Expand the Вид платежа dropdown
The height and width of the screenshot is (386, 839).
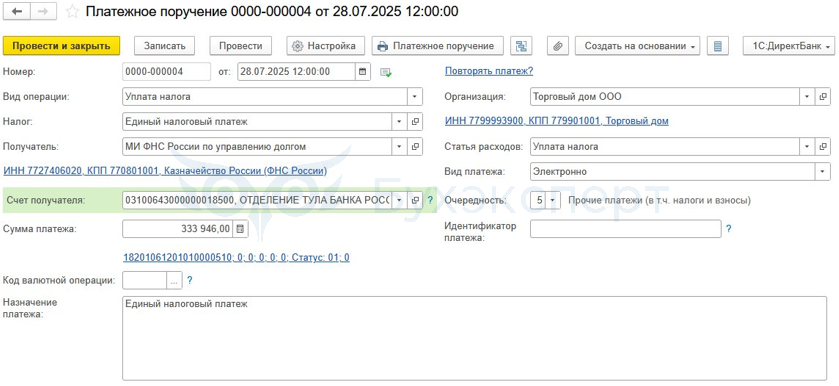click(x=822, y=172)
